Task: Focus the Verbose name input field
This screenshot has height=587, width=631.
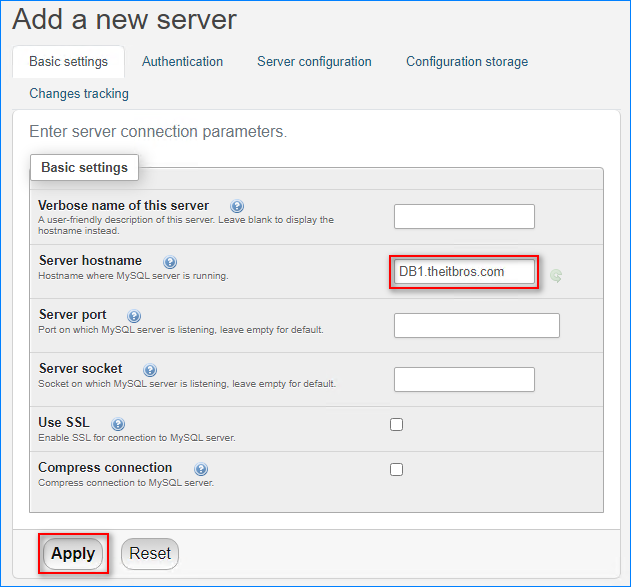Action: pos(464,216)
